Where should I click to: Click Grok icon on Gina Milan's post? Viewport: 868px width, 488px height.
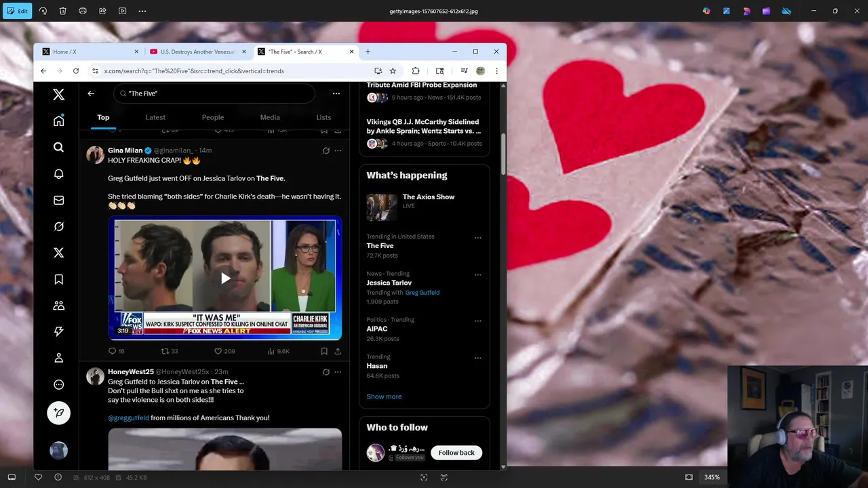pos(326,150)
